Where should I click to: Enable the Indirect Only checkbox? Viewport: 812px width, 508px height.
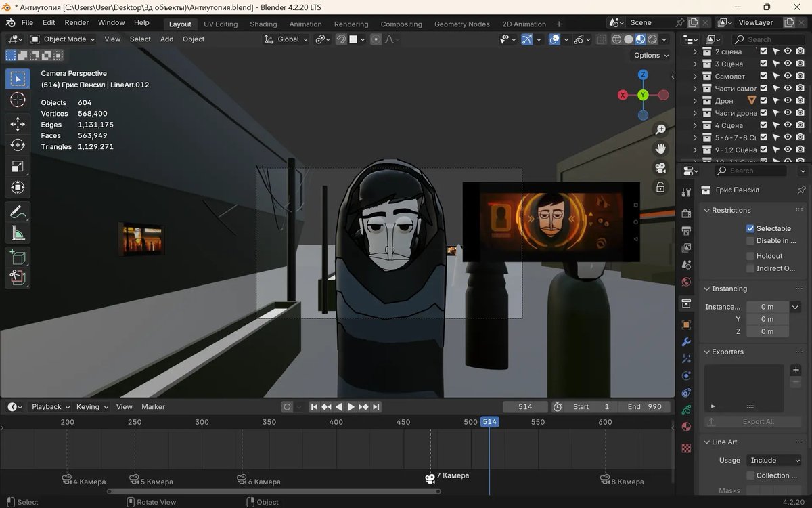(x=750, y=268)
